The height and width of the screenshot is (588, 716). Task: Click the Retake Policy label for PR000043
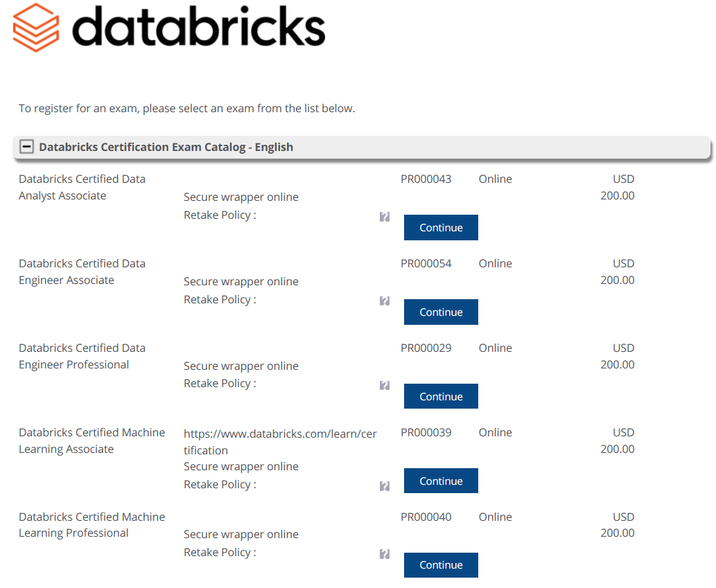coord(219,215)
